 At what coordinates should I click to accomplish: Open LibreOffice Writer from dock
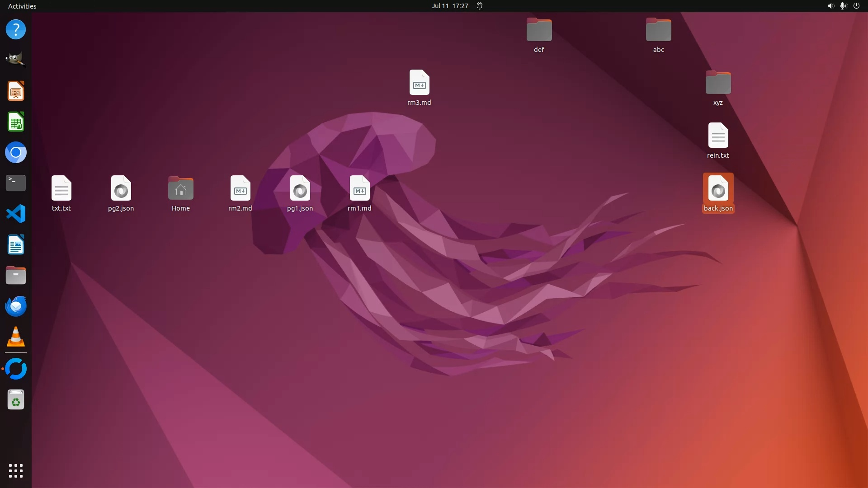15,245
